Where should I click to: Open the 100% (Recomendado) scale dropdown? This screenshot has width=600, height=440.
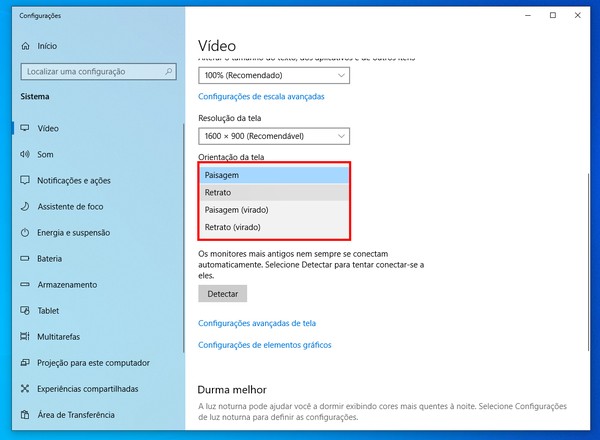click(x=274, y=75)
